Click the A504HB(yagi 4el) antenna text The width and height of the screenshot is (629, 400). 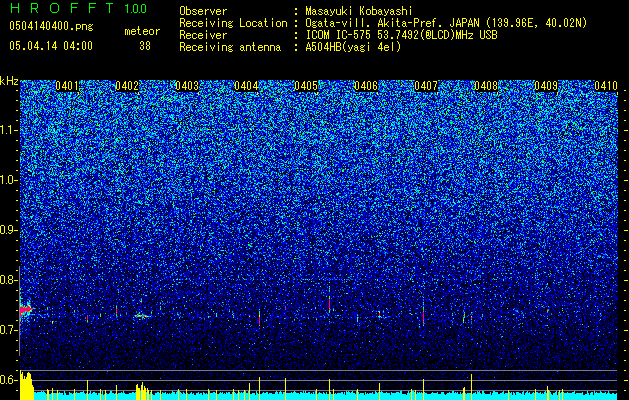point(353,47)
